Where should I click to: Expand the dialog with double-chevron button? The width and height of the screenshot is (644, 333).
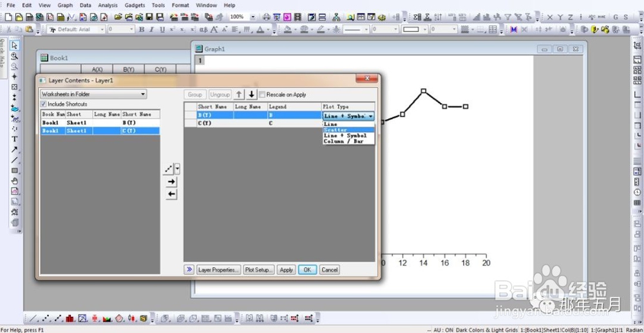(189, 270)
